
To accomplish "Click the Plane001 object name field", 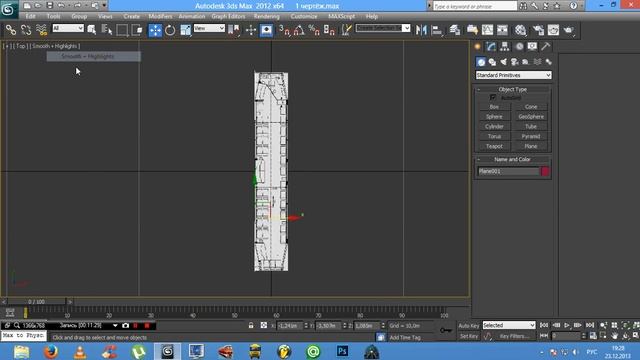I will coord(509,171).
